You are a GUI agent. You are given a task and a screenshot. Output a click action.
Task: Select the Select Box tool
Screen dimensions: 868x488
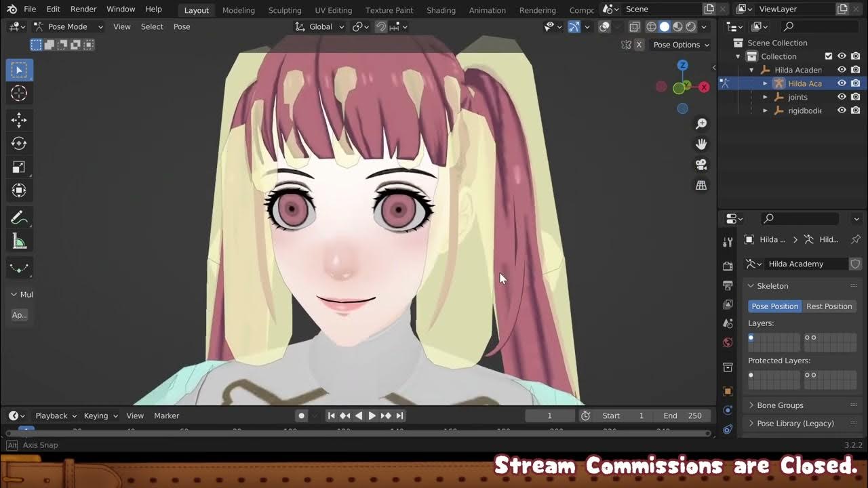19,70
